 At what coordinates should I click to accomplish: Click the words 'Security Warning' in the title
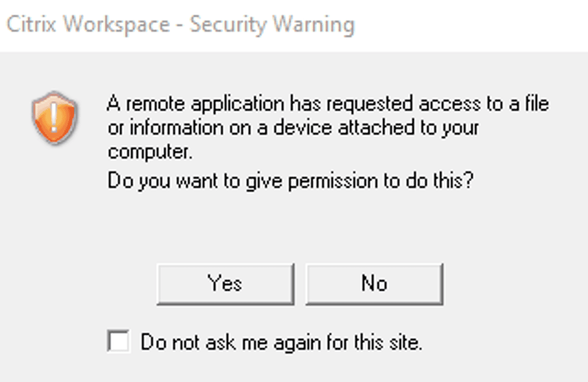click(272, 25)
